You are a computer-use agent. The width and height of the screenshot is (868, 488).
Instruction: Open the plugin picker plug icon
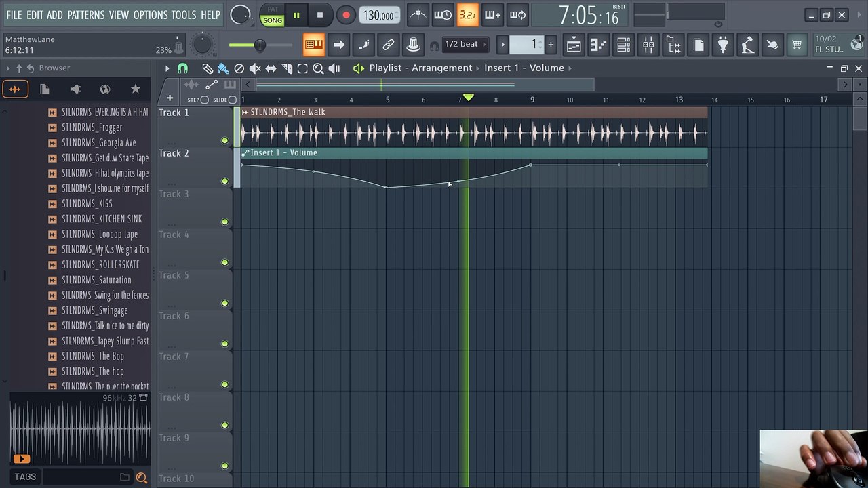(x=723, y=45)
